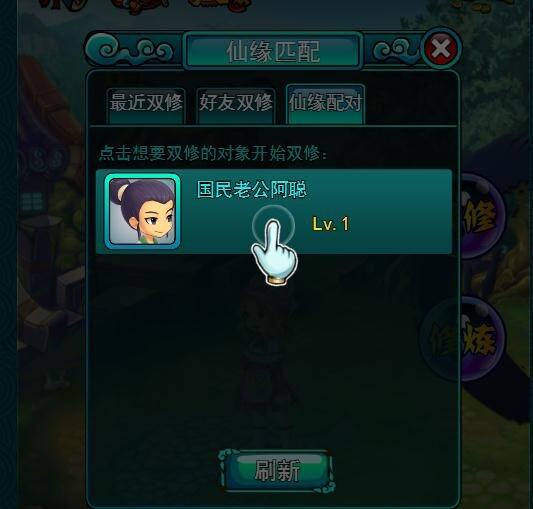Image resolution: width=533 pixels, height=509 pixels.
Task: Open the 好友双修 tab
Action: (x=236, y=105)
